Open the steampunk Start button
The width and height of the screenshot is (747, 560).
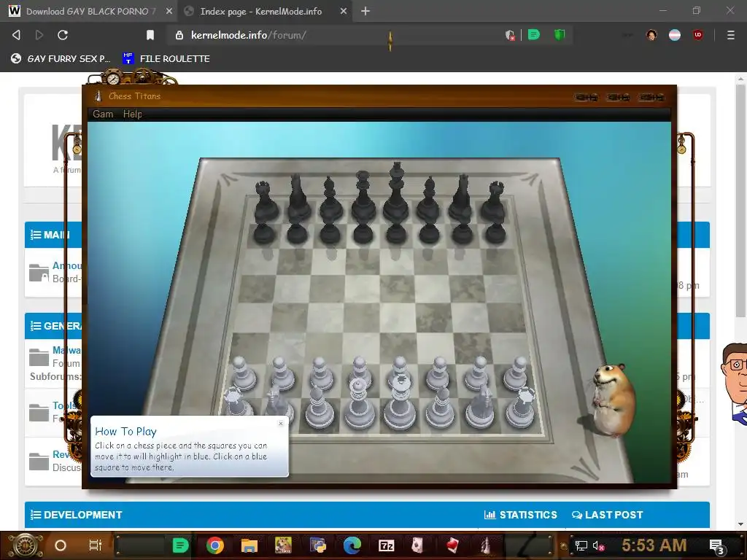pyautogui.click(x=26, y=545)
